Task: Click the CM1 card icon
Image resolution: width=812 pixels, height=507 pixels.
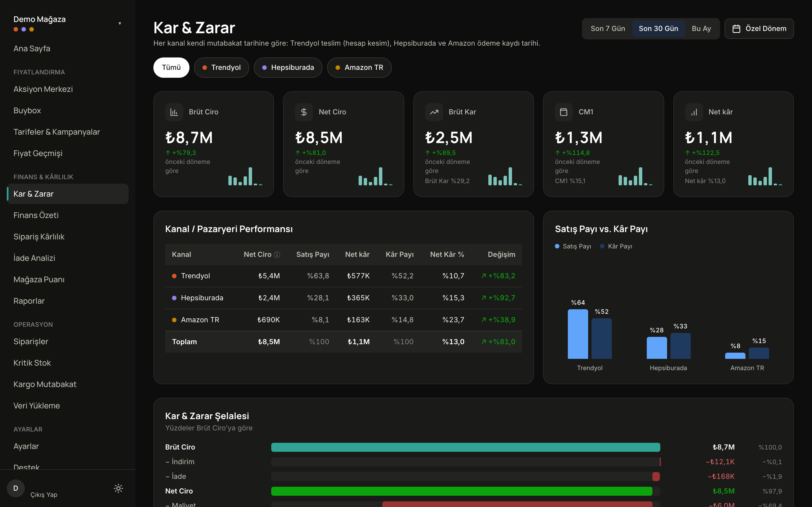Action: (x=564, y=112)
